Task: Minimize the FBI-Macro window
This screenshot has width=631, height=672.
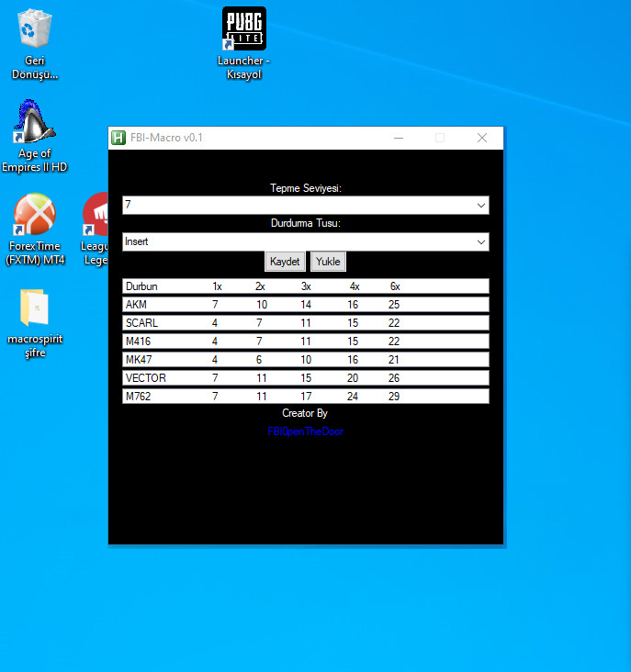Action: (399, 138)
